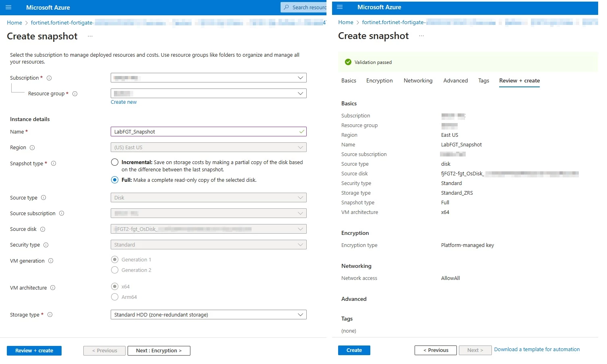Choose the Generation 1 radio button
Image resolution: width=607 pixels, height=364 pixels.
point(115,259)
